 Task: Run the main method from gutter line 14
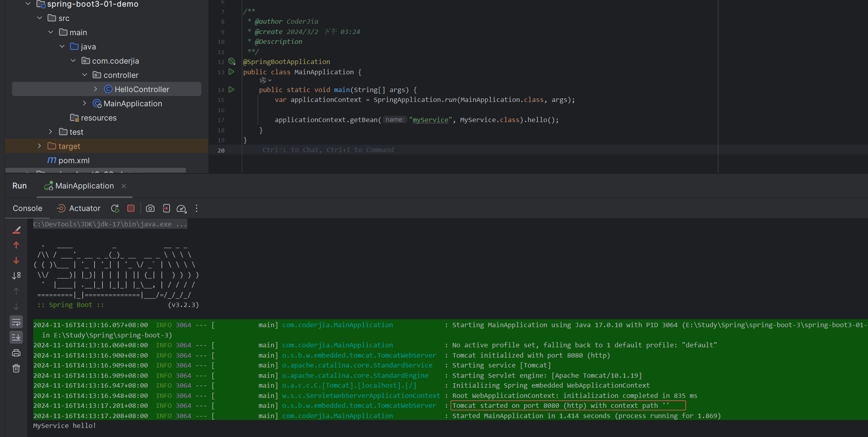pos(232,90)
